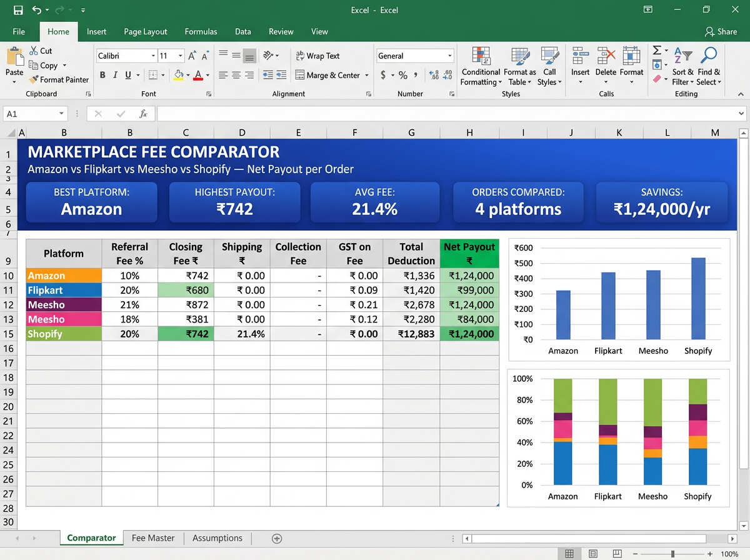Click the Cut scissors icon
750x560 pixels.
pos(34,51)
